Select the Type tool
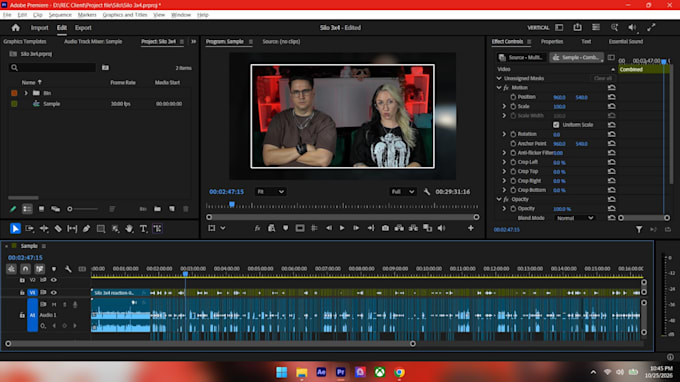The width and height of the screenshot is (680, 382). [x=143, y=229]
